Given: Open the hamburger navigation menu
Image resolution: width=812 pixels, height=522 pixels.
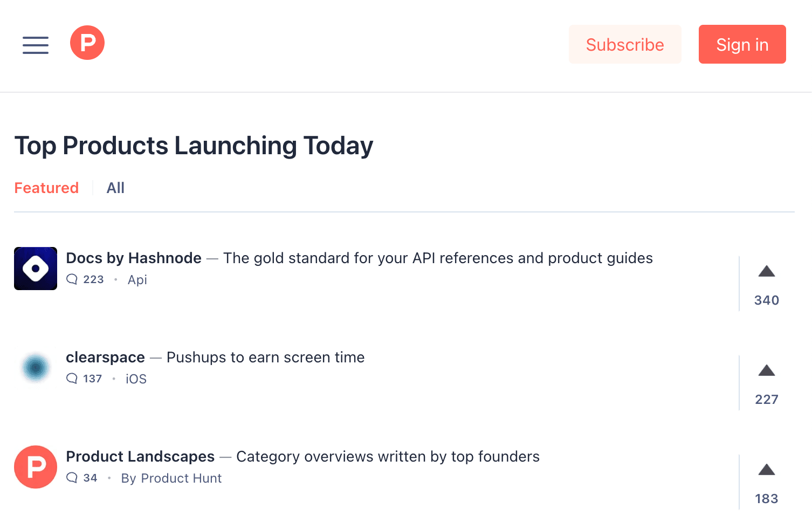Looking at the screenshot, I should point(36,45).
